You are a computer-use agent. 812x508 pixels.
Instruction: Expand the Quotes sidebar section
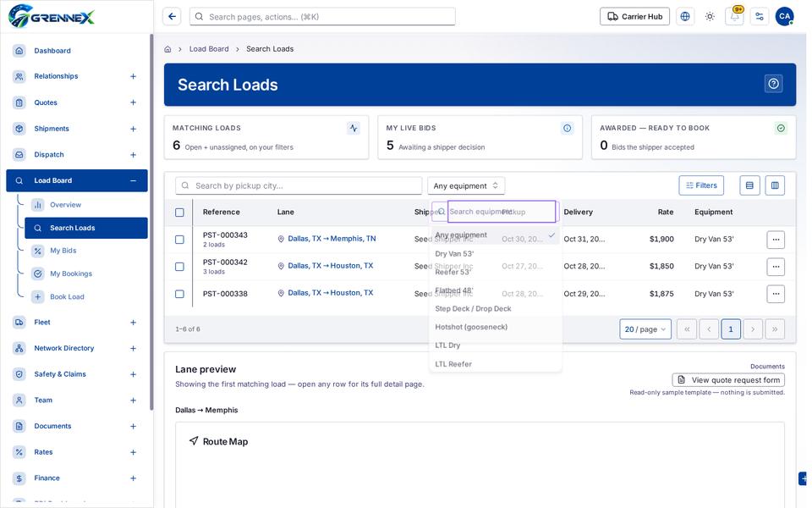coord(133,102)
